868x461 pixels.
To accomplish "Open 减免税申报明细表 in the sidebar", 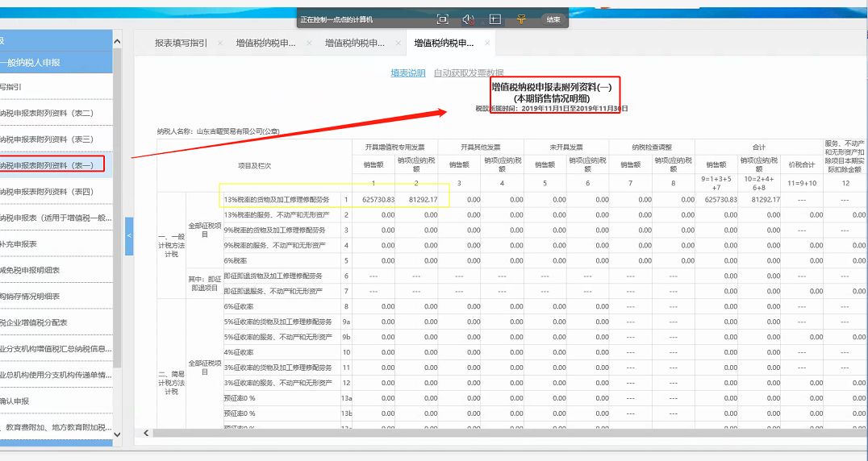I will tap(32, 270).
